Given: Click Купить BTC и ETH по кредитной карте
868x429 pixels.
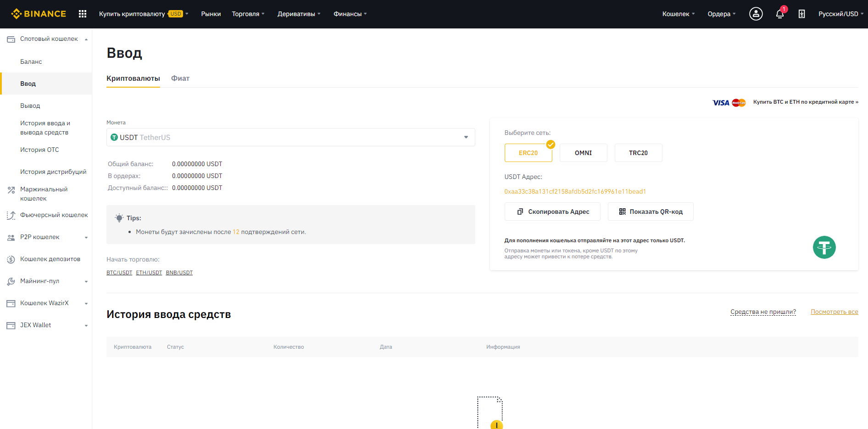Looking at the screenshot, I should 806,102.
